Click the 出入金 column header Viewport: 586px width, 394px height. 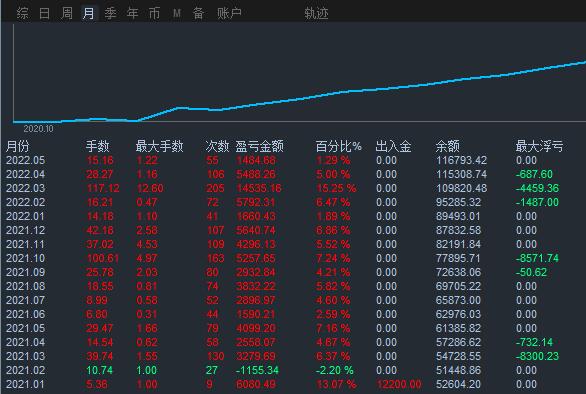(x=393, y=146)
